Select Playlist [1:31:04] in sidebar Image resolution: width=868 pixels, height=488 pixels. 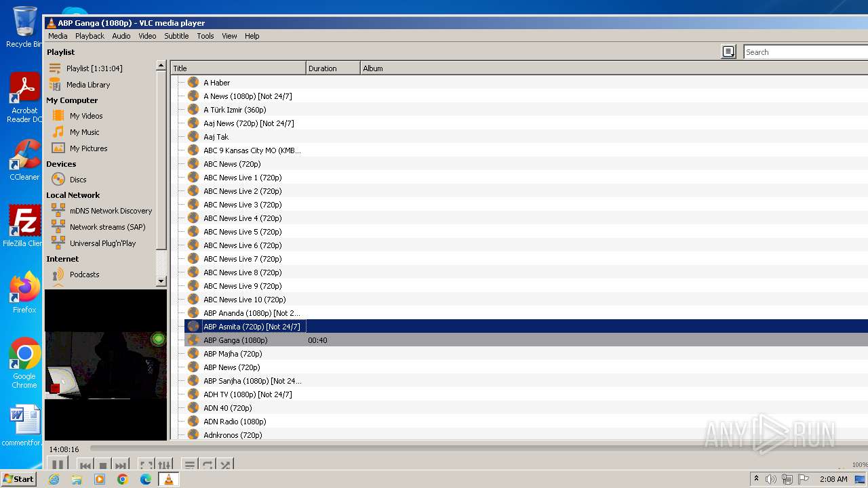[94, 68]
